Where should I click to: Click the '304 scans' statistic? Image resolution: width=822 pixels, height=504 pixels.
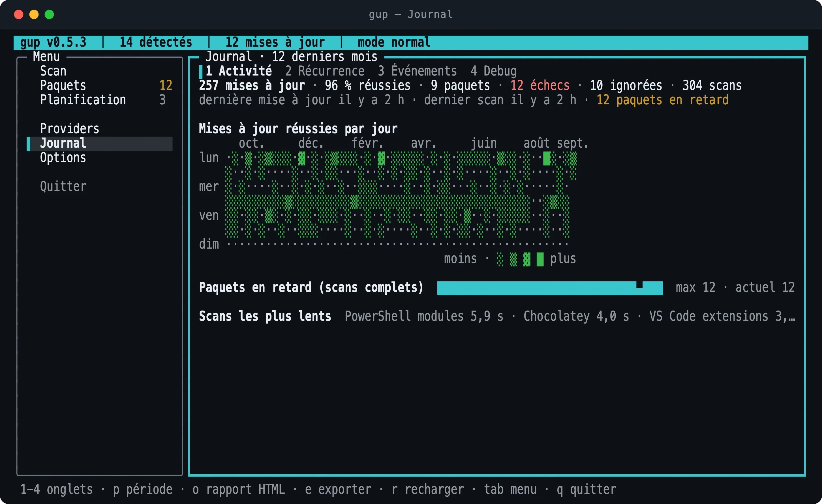[x=712, y=85]
